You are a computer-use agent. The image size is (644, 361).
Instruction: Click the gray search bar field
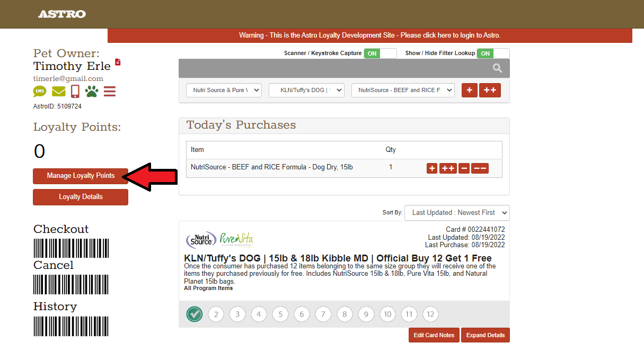(x=344, y=68)
